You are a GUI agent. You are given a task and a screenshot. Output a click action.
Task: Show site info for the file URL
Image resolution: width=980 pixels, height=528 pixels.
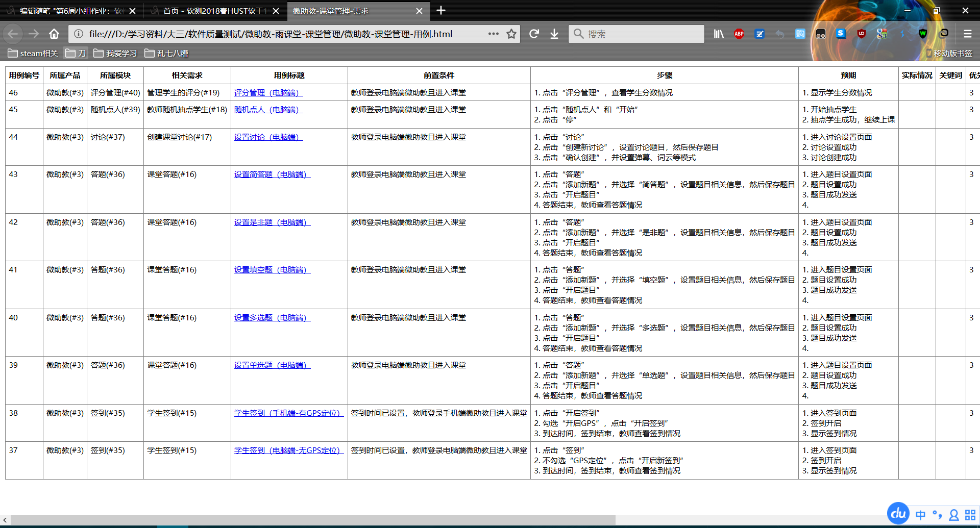point(79,34)
